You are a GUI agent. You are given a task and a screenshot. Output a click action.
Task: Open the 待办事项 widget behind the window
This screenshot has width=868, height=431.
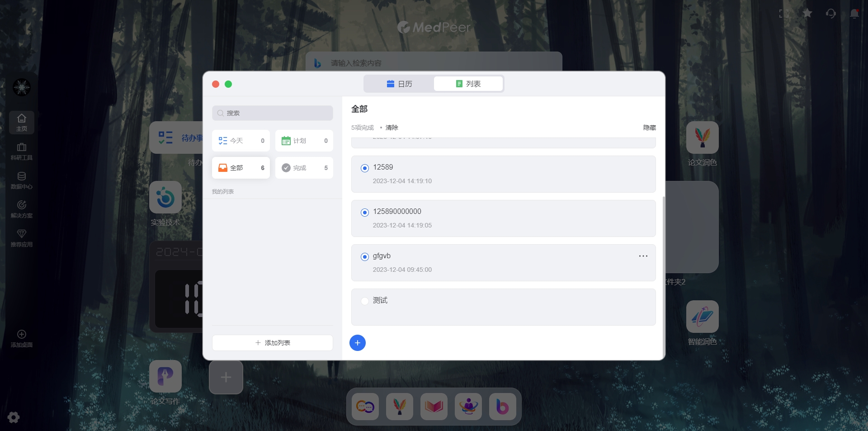click(x=176, y=137)
